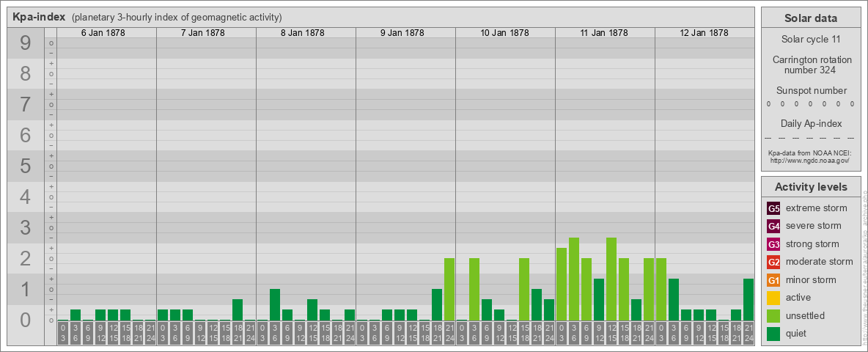Click the Kp scale number 9
This screenshot has height=352, width=868.
(26, 43)
